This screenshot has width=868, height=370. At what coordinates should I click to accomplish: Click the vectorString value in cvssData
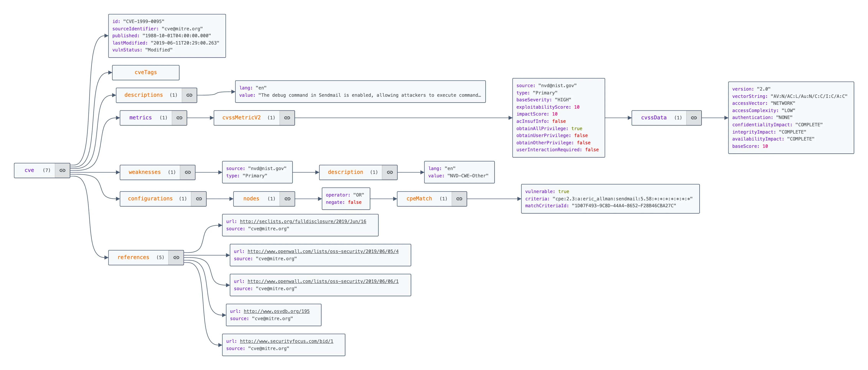point(809,97)
